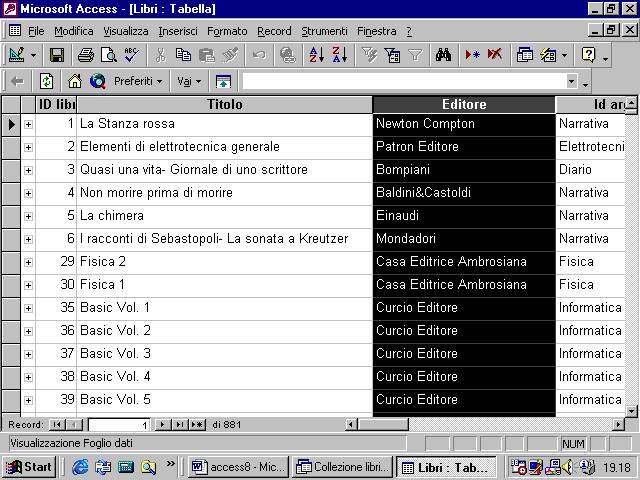Sort ascending A to Z
This screenshot has width=640, height=480.
coord(317,55)
